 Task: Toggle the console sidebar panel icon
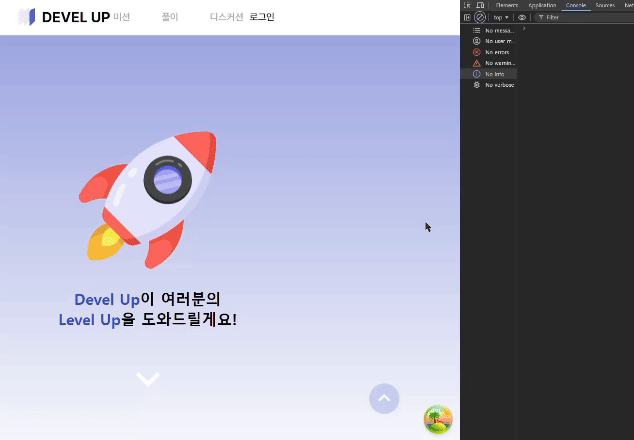click(467, 17)
